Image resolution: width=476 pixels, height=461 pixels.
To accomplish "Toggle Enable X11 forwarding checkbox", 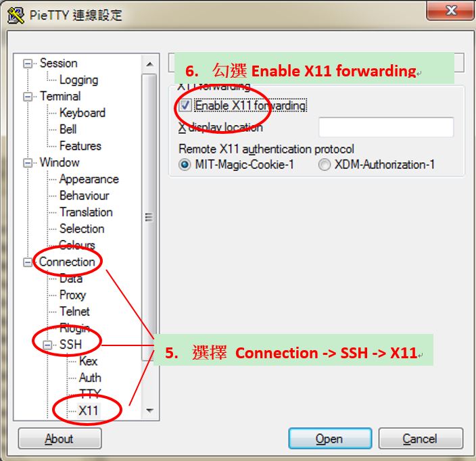I will pos(185,105).
